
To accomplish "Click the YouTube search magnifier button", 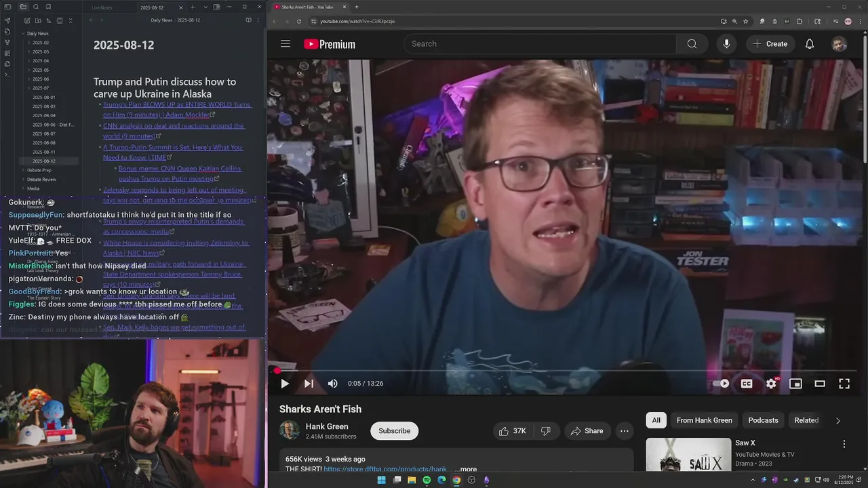I will point(692,44).
